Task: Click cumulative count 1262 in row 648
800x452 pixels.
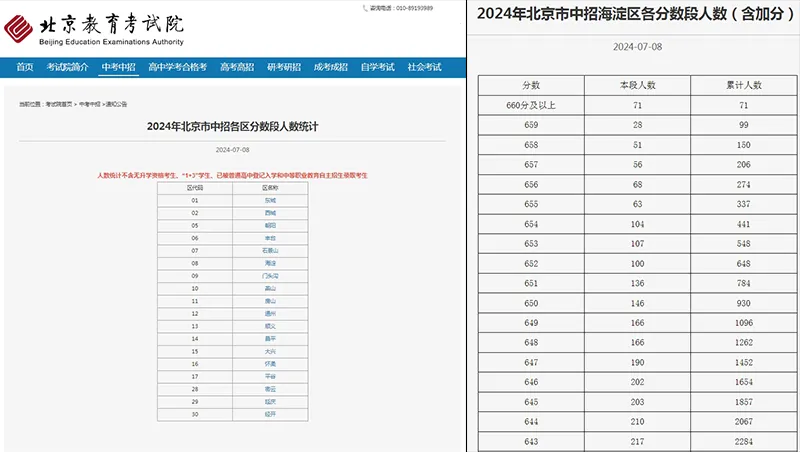Action: coord(744,342)
